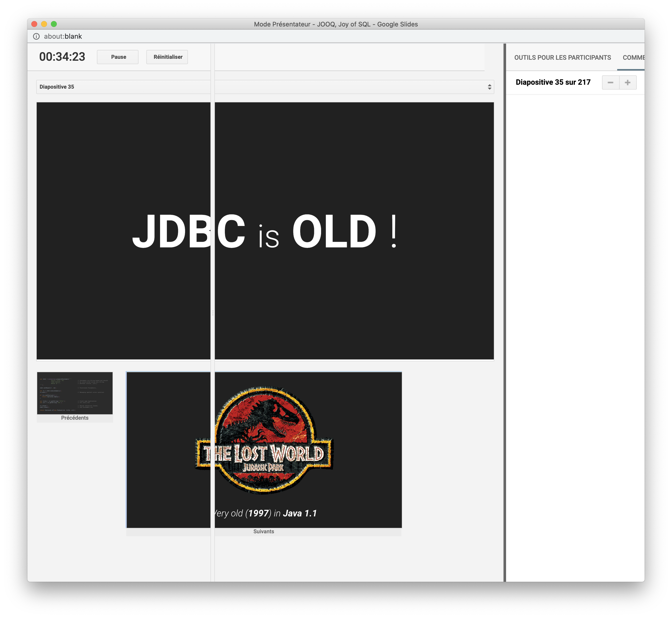Close the presenter window with red button
This screenshot has width=672, height=618.
[34, 24]
